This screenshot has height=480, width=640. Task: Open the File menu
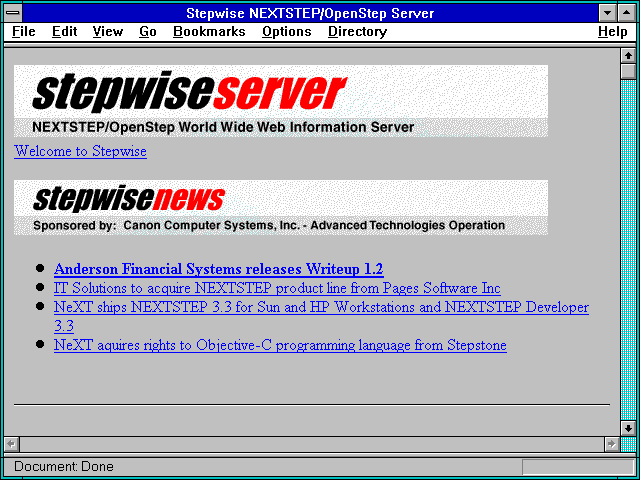coord(24,32)
